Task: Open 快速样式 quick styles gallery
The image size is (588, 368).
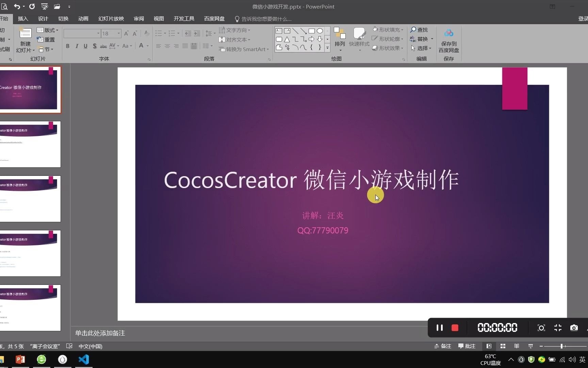Action: point(359,39)
